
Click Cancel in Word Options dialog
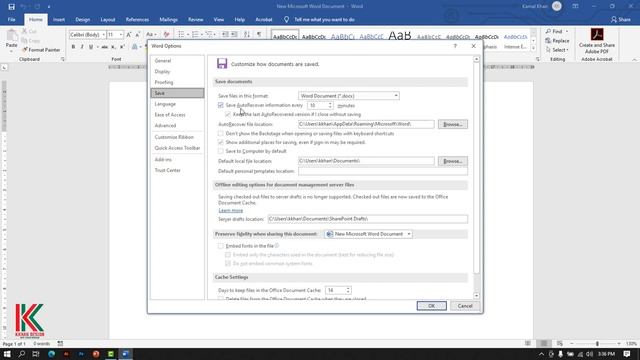(x=465, y=306)
